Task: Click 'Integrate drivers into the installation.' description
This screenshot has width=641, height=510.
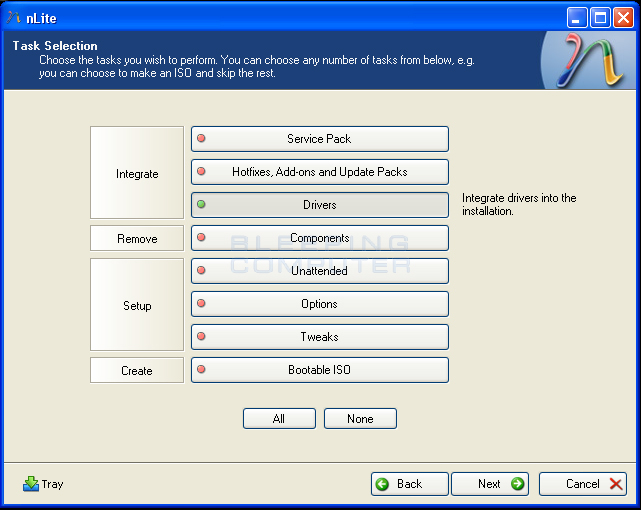Action: point(519,204)
